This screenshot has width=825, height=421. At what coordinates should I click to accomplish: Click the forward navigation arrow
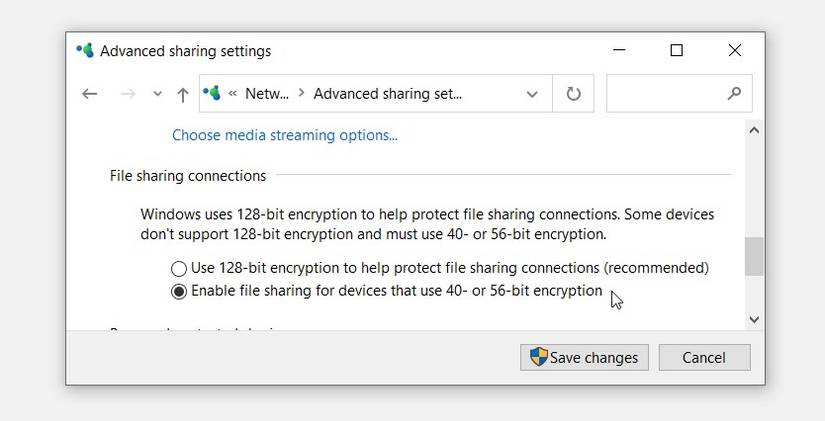pyautogui.click(x=127, y=94)
